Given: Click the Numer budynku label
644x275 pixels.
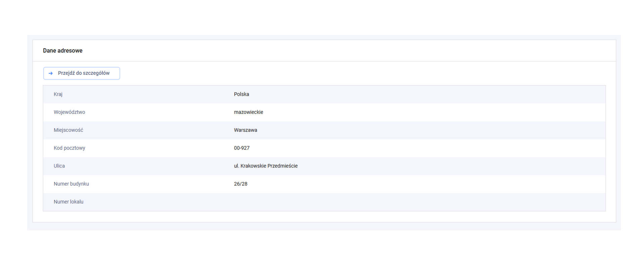Looking at the screenshot, I should click(71, 184).
